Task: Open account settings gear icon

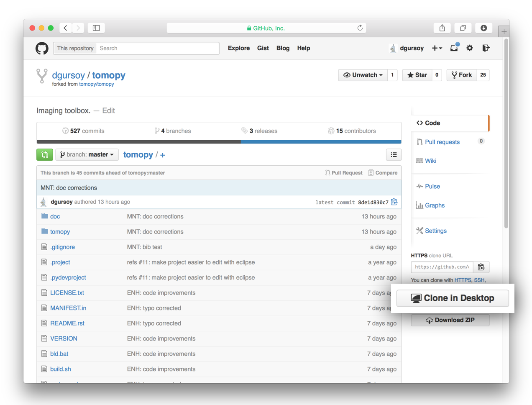Action: 470,48
